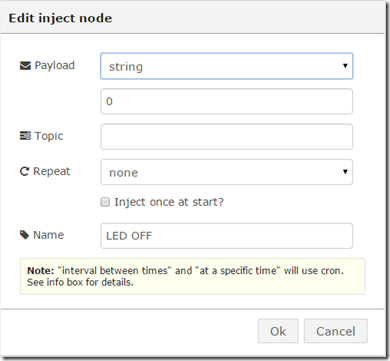Enable Inject once at start checkbox
This screenshot has height=361, width=390.
[105, 202]
